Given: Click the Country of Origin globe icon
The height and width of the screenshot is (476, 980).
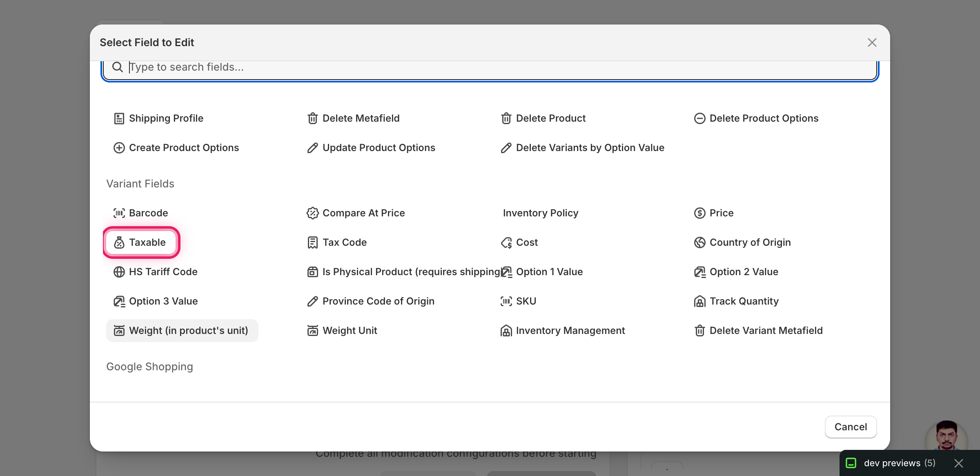Looking at the screenshot, I should tap(699, 242).
